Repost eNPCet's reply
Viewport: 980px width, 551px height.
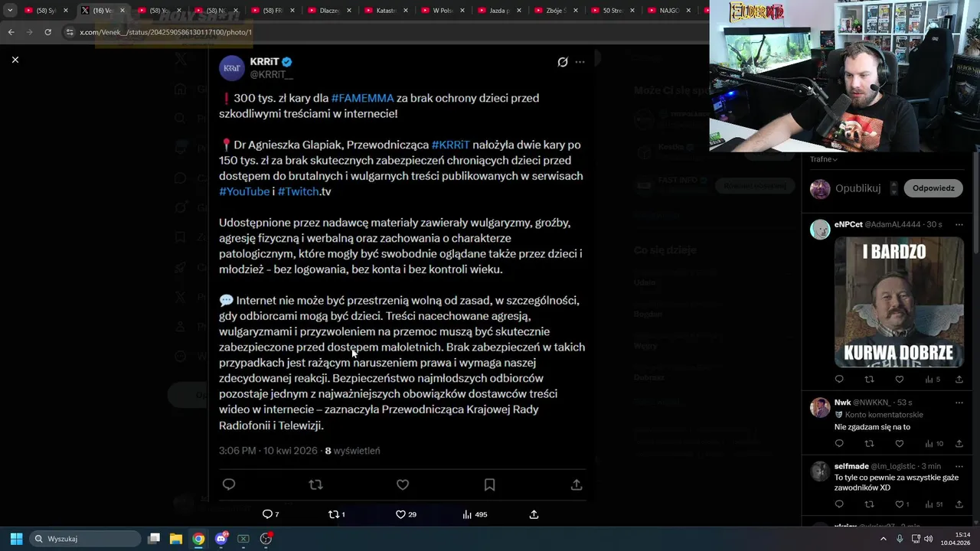pyautogui.click(x=869, y=380)
